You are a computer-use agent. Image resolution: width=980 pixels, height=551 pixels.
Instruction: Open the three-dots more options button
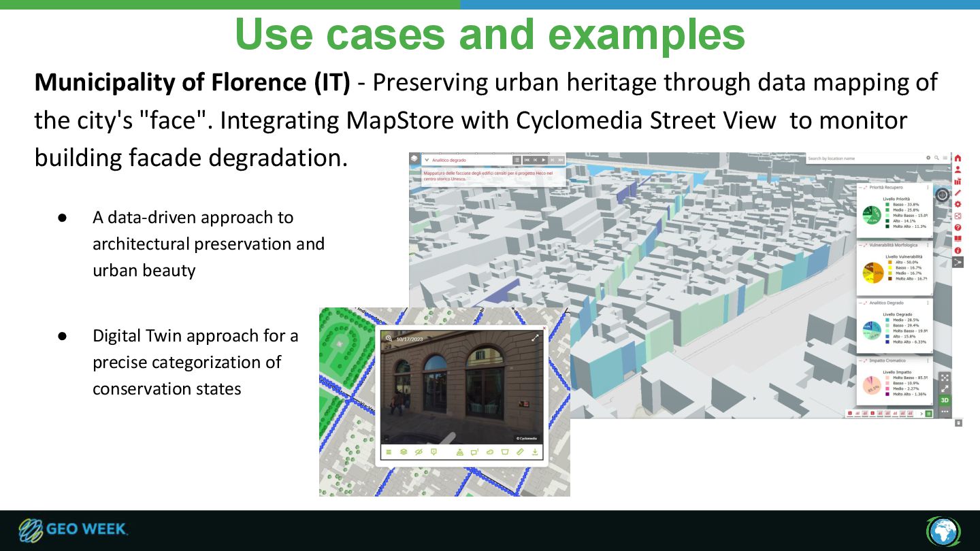click(x=945, y=412)
